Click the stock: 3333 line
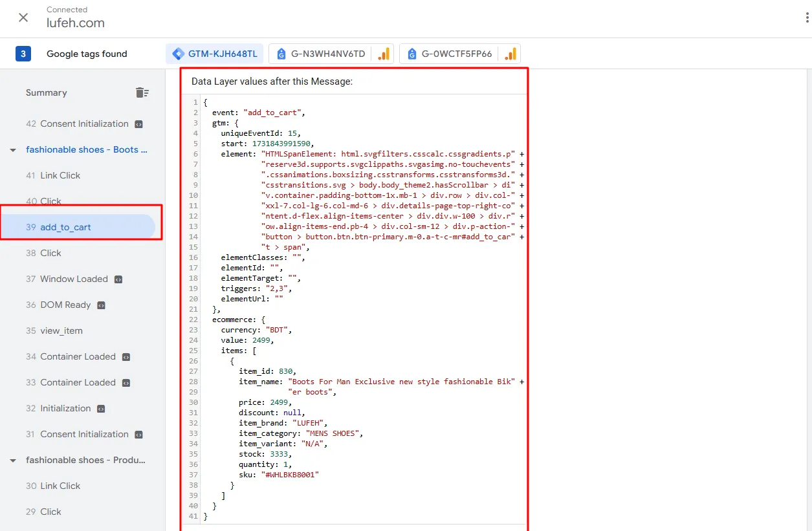The height and width of the screenshot is (531, 812). (x=265, y=454)
